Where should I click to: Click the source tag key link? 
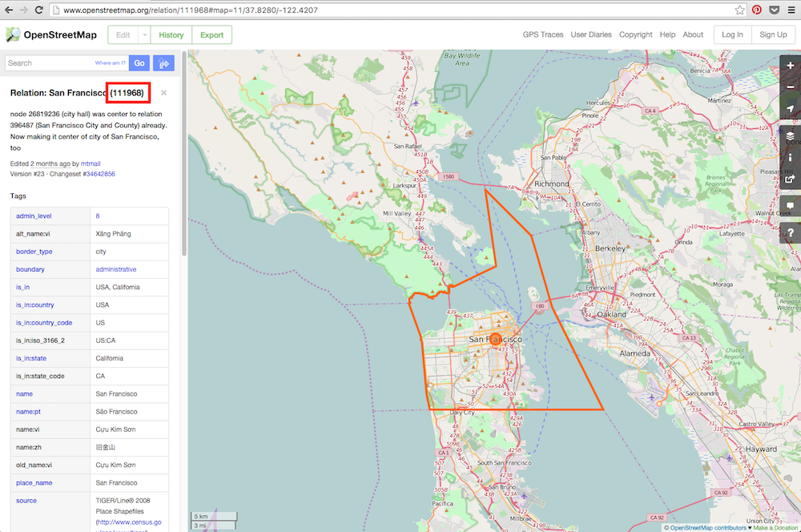26,501
